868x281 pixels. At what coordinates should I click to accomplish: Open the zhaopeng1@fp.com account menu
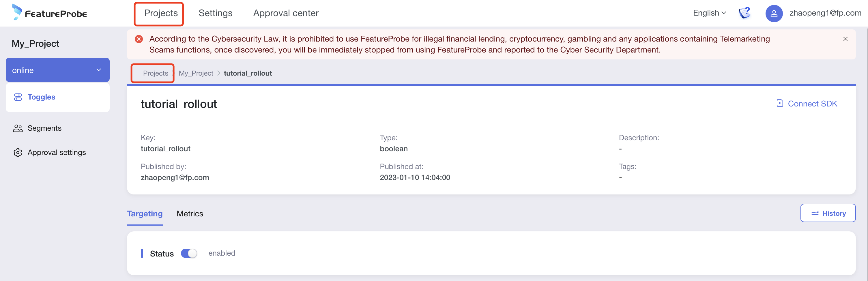click(825, 13)
